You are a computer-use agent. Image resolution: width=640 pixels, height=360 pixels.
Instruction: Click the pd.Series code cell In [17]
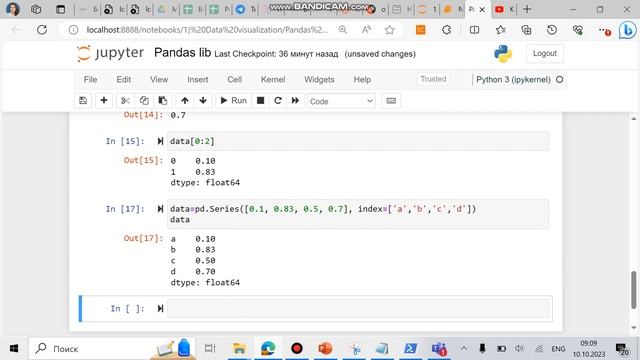point(358,214)
